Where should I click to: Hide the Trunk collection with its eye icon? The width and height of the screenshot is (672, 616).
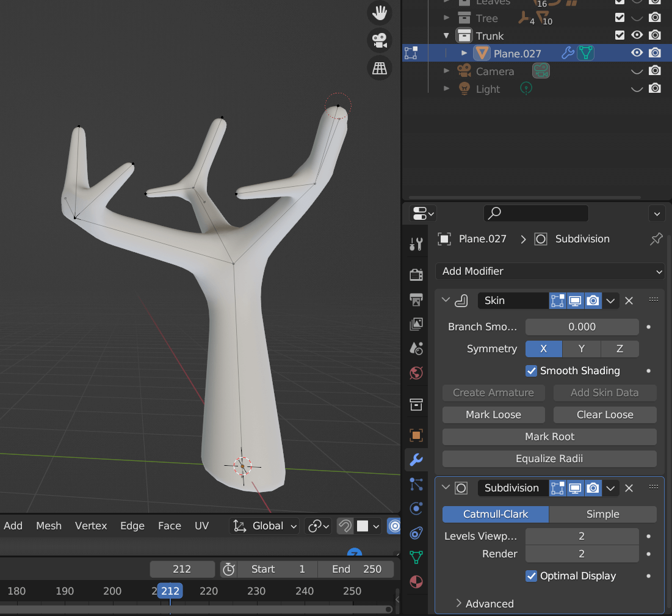click(637, 35)
